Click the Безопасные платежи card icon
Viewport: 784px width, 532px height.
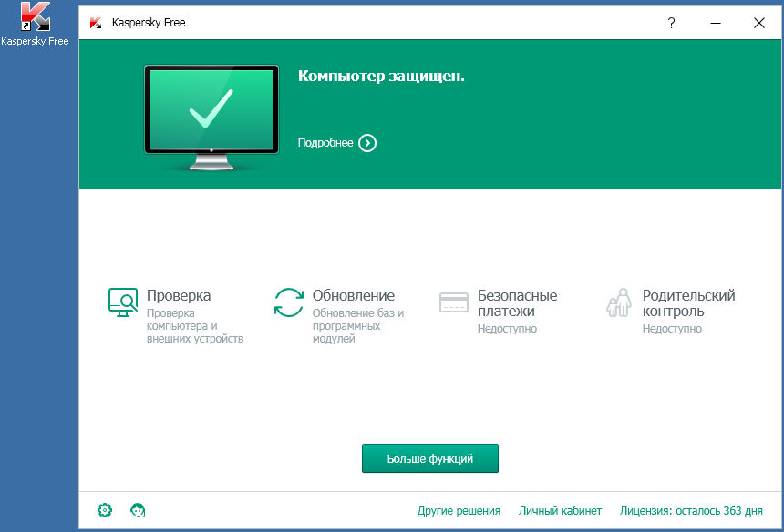point(454,302)
